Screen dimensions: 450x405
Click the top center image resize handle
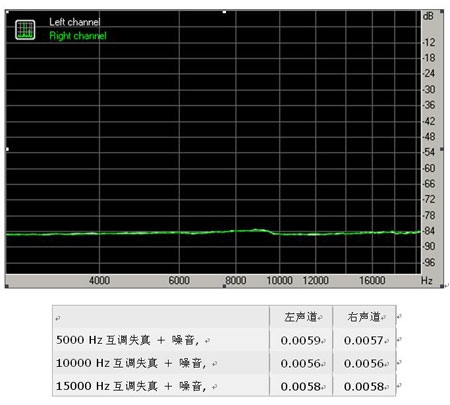tap(224, 12)
